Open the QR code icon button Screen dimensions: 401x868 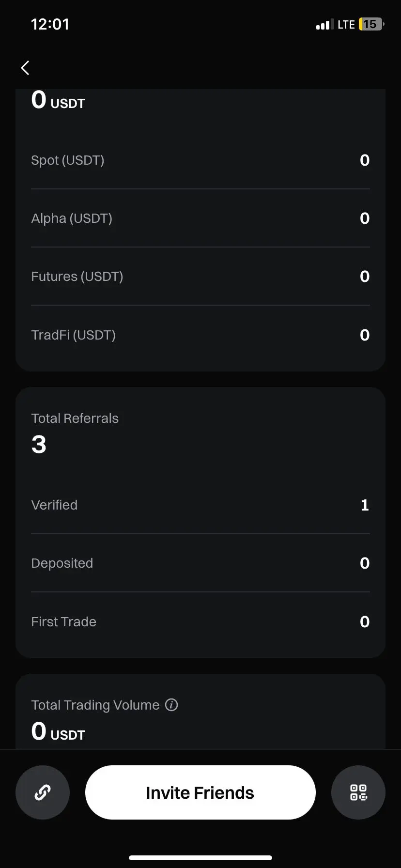pos(358,792)
